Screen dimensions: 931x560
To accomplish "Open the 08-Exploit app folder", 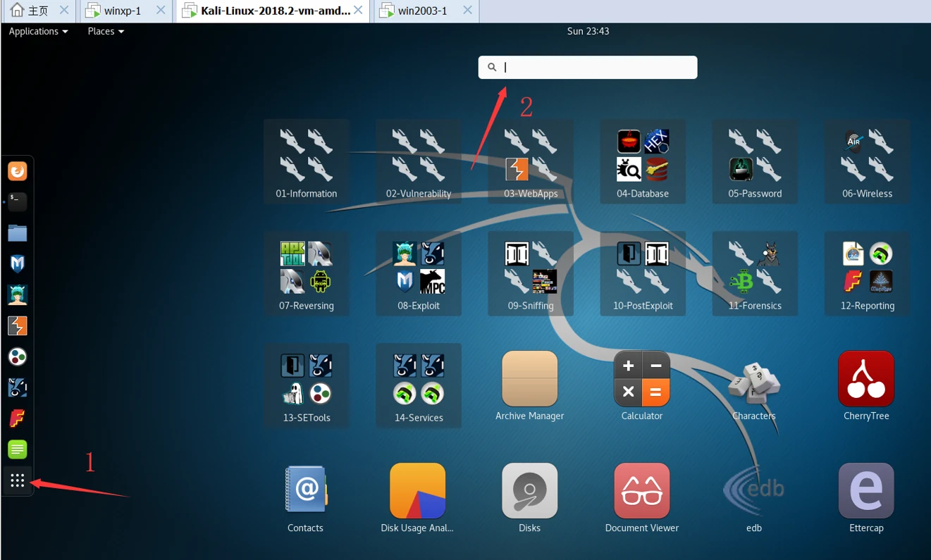I will (418, 274).
